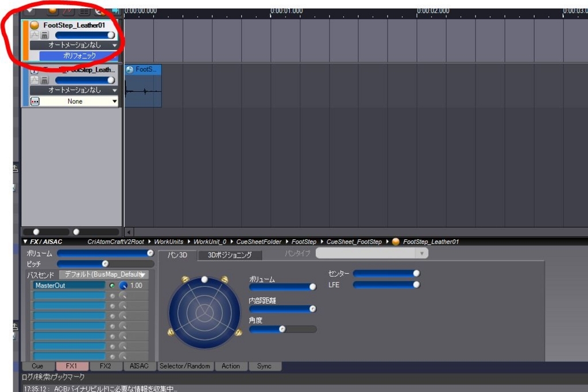Viewport: 588px width, 392px height.
Task: Expand the breadcrumb arrow after CueSheetFolder
Action: [x=287, y=242]
